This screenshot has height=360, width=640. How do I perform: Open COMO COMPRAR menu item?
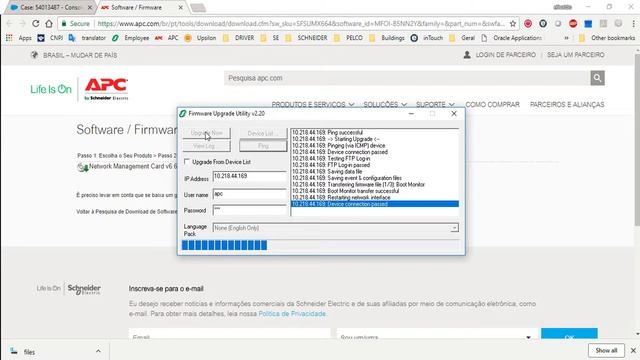(x=492, y=104)
